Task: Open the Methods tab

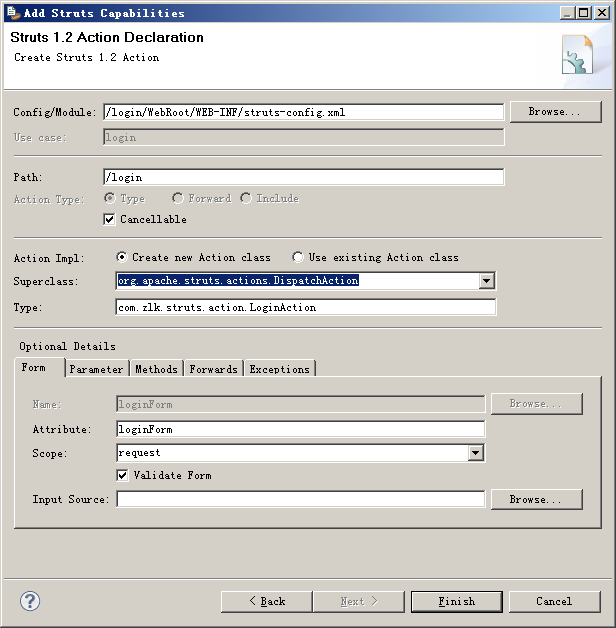Action: [x=157, y=369]
